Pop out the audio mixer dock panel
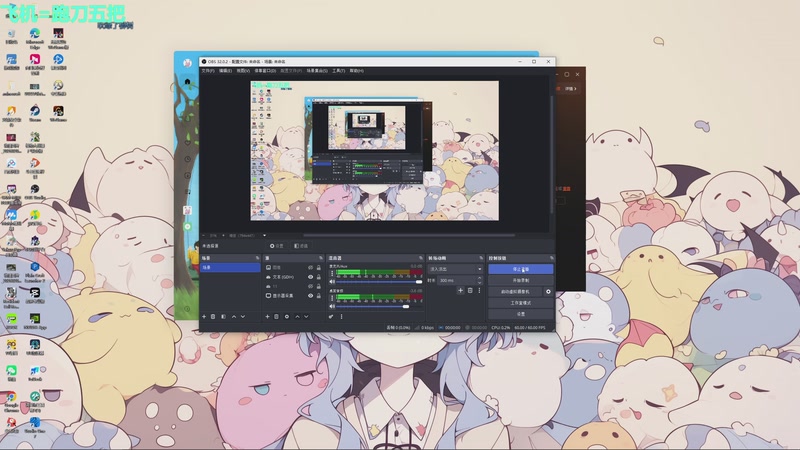 pos(421,258)
